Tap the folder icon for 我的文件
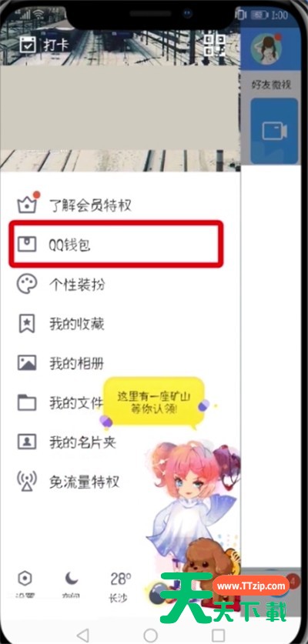308x644 pixels. pyautogui.click(x=27, y=402)
